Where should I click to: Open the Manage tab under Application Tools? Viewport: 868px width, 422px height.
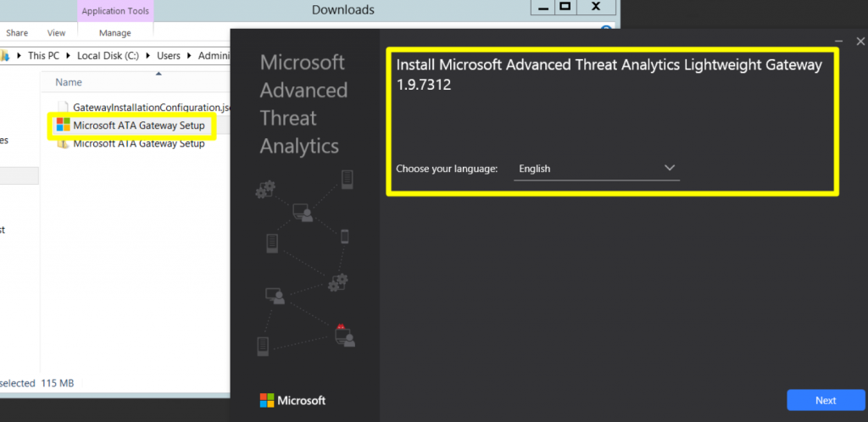pos(115,33)
